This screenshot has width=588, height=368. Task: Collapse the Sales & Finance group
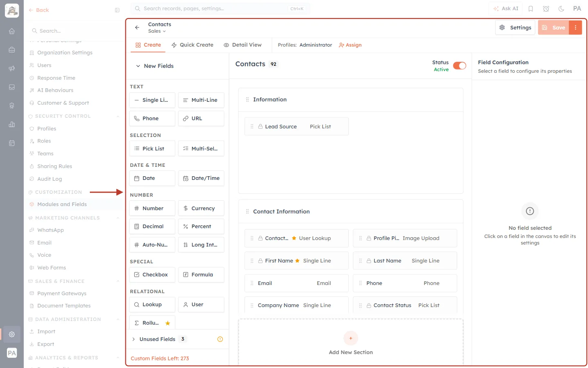pos(118,281)
